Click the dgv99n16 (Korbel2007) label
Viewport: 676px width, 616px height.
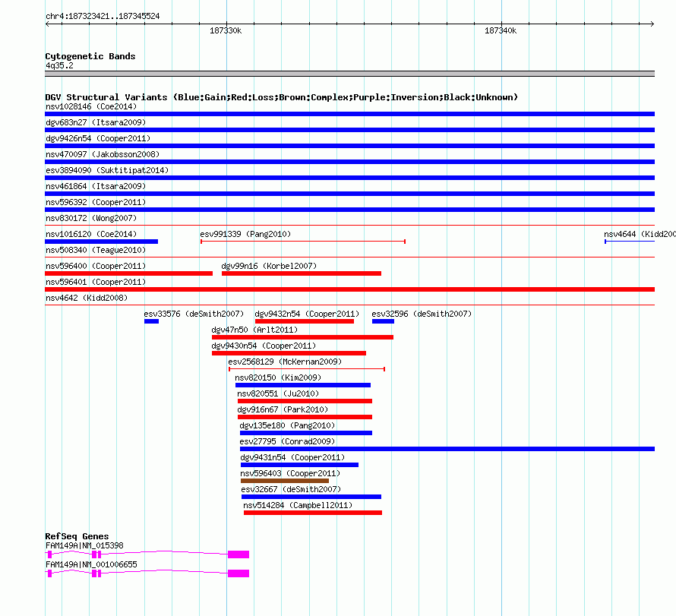point(269,266)
